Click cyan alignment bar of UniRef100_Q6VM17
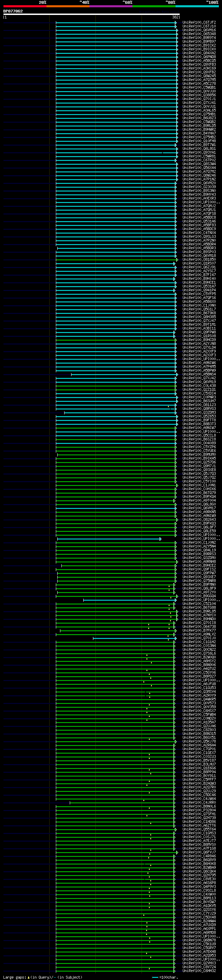222x980 pixels. click(x=116, y=508)
